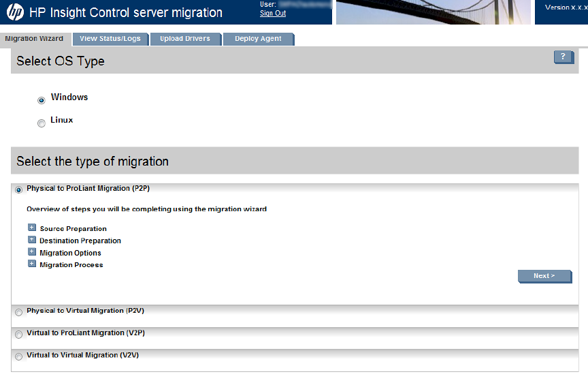The width and height of the screenshot is (588, 385).
Task: Expand the Source Preparation steps
Action: [x=32, y=228]
